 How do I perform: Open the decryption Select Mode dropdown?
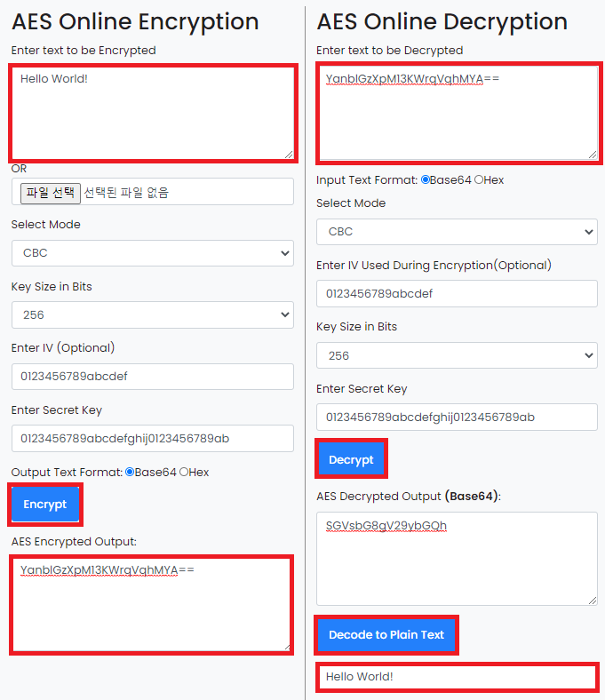[x=457, y=232]
